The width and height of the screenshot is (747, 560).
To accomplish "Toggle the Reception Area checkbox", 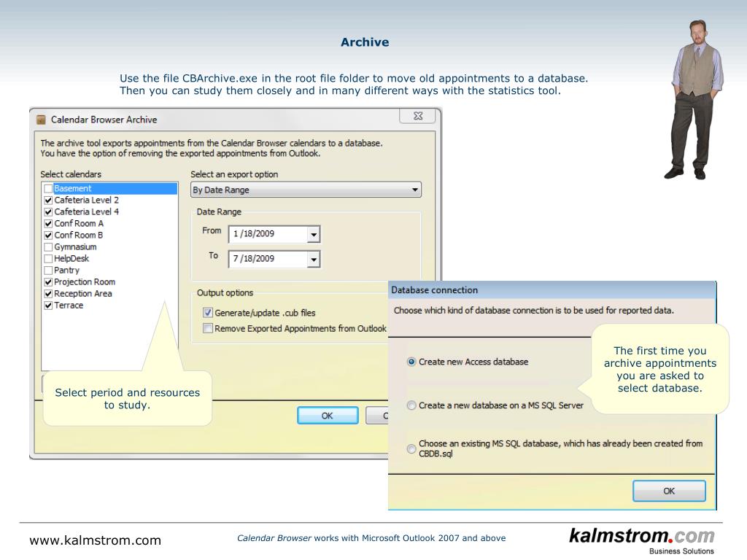I will 48,294.
